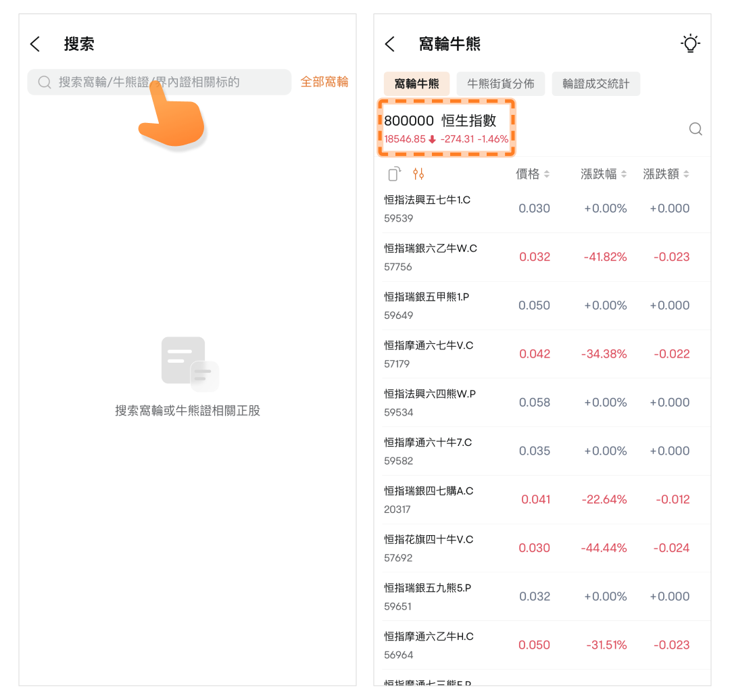Open 恒指瑞銀六乙牛W.C warrant row
The width and height of the screenshot is (730, 700).
tap(541, 257)
